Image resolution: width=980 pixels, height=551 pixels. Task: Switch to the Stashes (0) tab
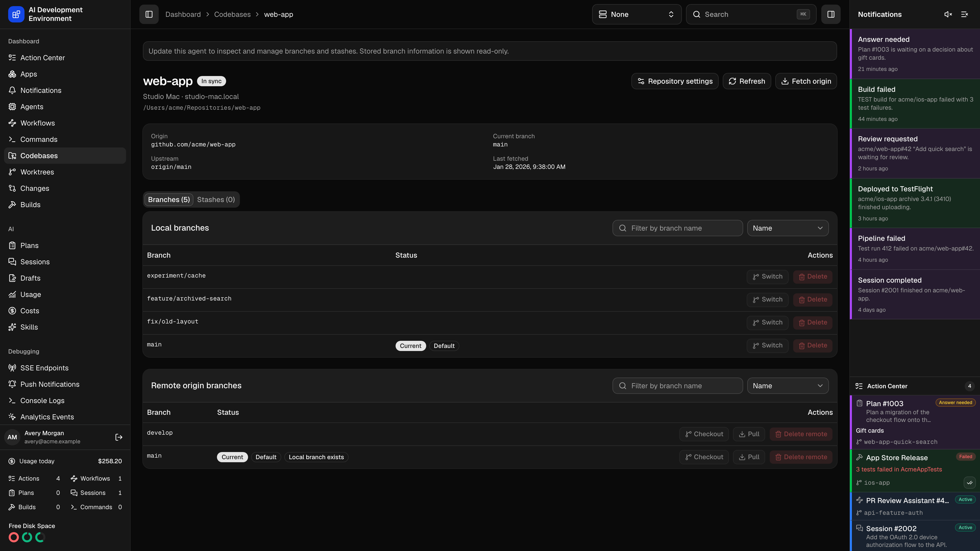pyautogui.click(x=216, y=200)
